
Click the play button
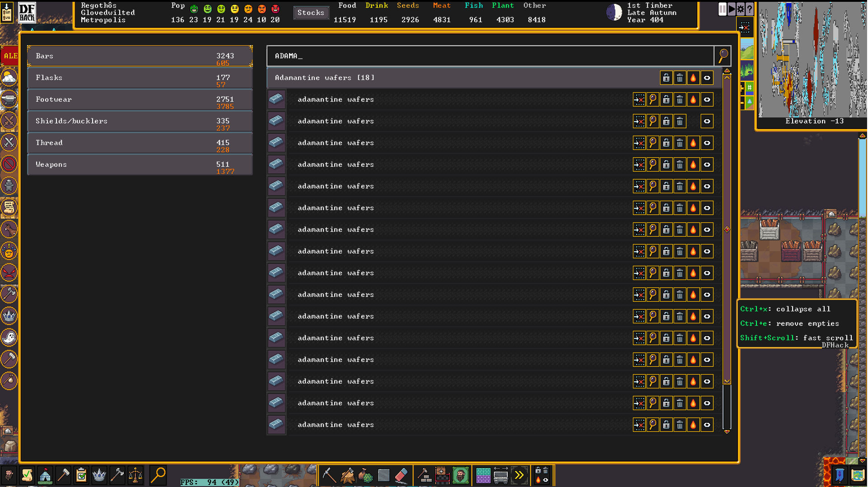point(732,9)
